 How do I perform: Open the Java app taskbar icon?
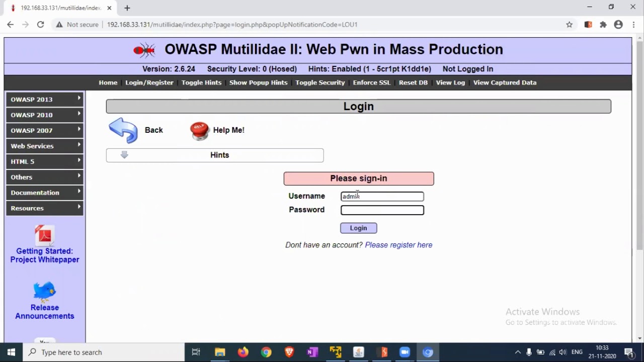(359, 352)
